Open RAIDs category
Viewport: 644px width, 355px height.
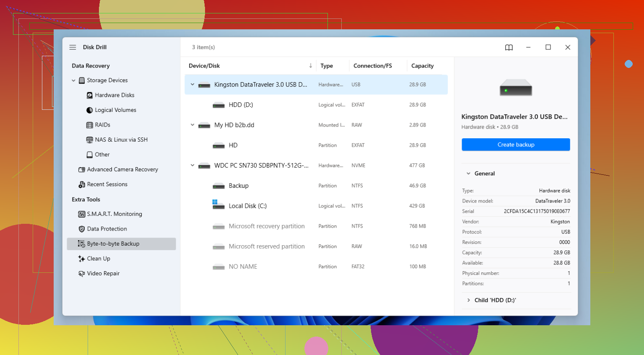tap(102, 125)
